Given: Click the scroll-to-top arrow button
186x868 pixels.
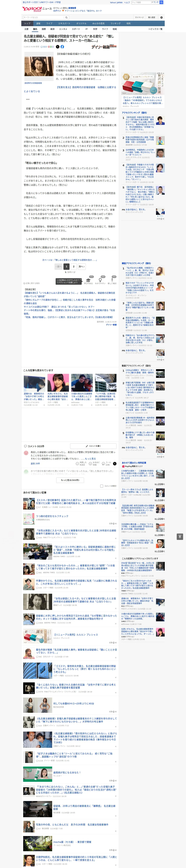Looking at the screenshot, I should (180, 536).
